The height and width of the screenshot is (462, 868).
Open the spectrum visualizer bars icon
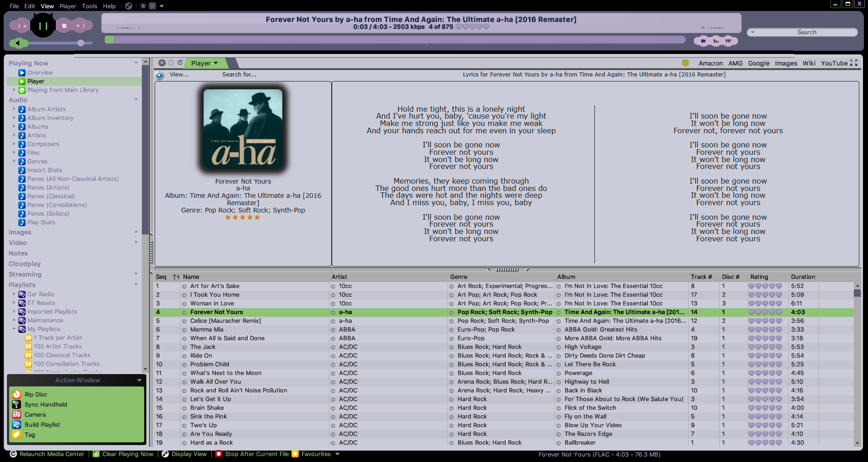(716, 41)
